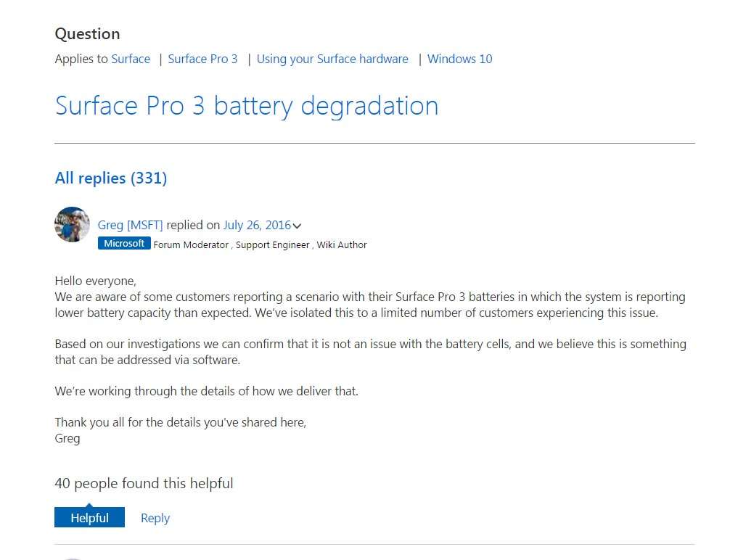Click the Support Engineer role label
Screen dimensions: 730x560
tap(272, 245)
